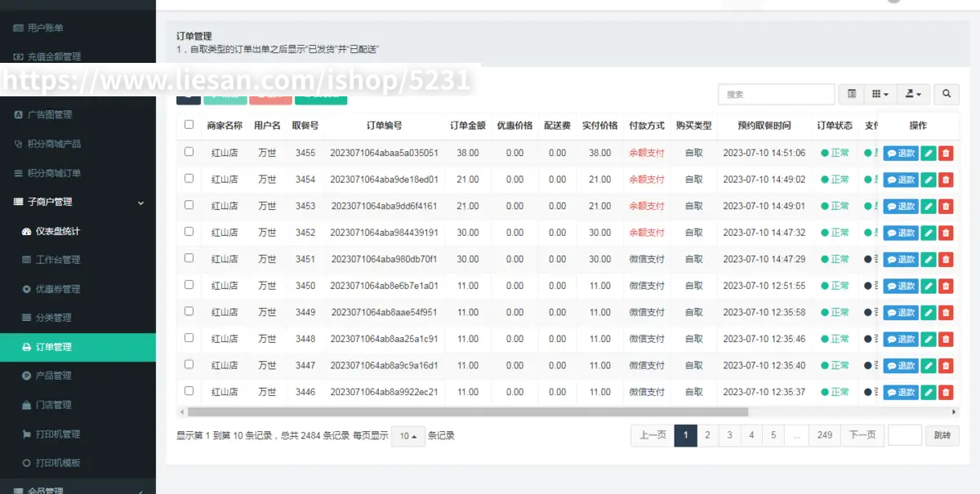Check the box for order 3452
Screen dimensions: 980x494
189,231
